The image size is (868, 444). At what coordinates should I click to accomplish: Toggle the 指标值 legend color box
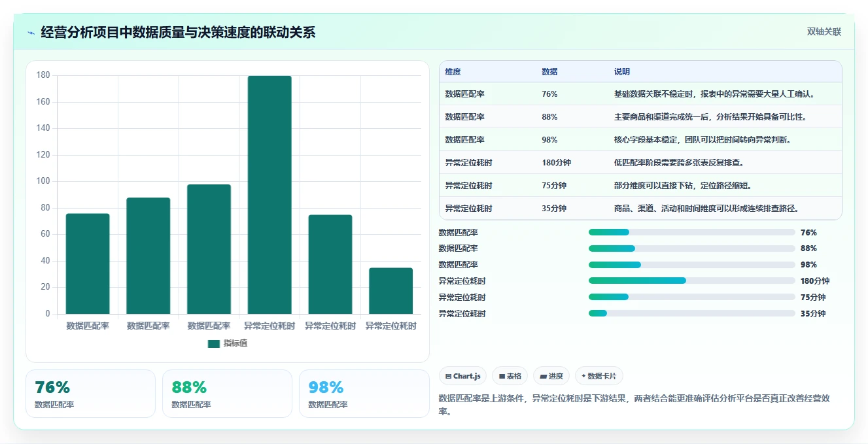pyautogui.click(x=214, y=344)
